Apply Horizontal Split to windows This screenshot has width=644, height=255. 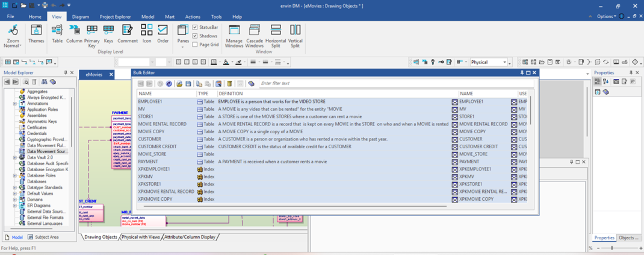(x=276, y=36)
